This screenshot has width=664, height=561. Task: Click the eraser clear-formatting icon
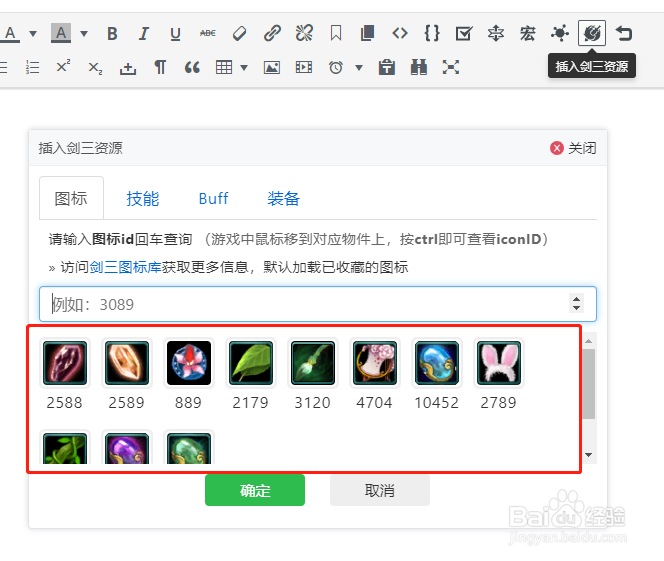tap(240, 33)
